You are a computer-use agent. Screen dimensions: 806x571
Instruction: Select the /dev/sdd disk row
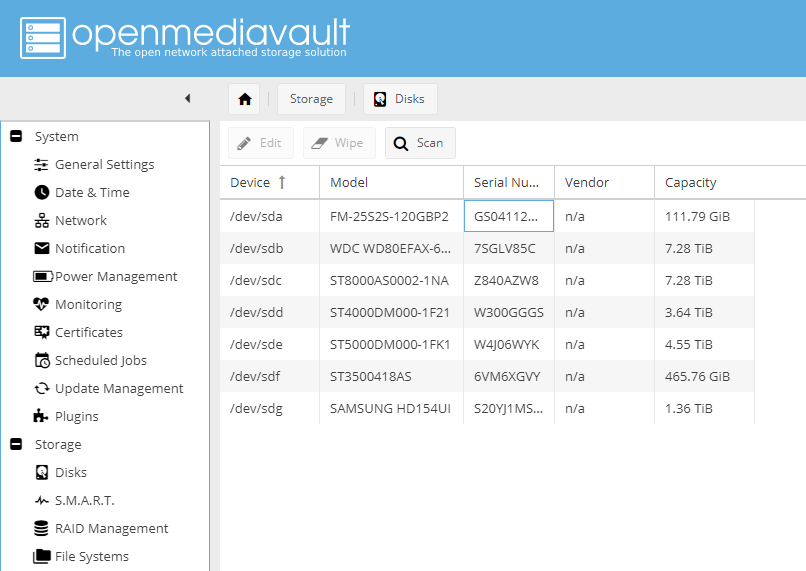click(x=487, y=312)
